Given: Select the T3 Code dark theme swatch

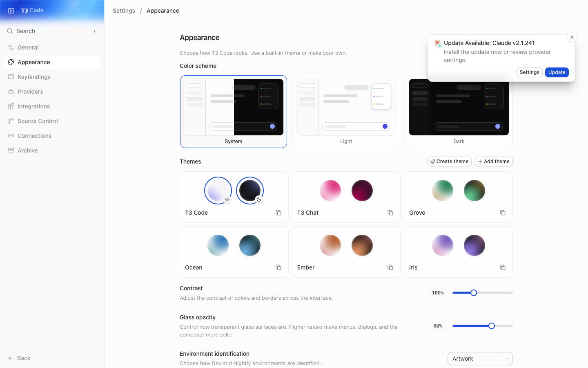Looking at the screenshot, I should (x=250, y=191).
